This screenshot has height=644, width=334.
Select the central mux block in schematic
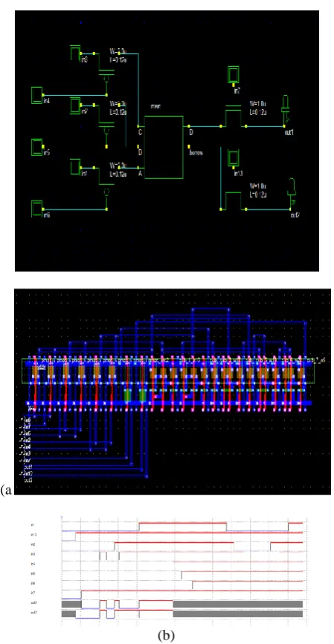164,147
